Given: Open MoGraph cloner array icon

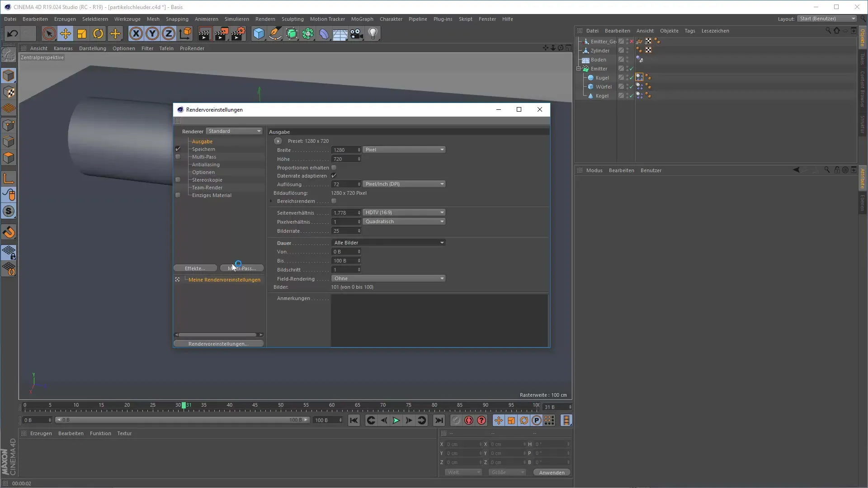Looking at the screenshot, I should [x=308, y=33].
